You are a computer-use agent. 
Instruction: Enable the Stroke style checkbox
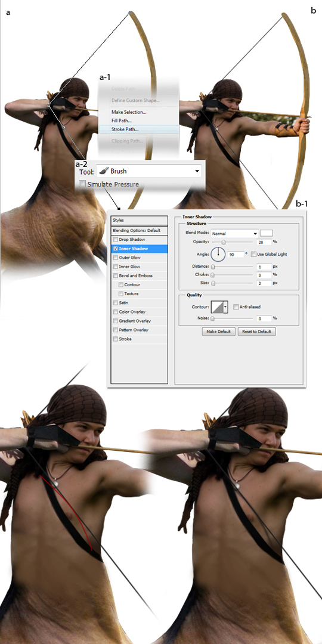tap(116, 339)
